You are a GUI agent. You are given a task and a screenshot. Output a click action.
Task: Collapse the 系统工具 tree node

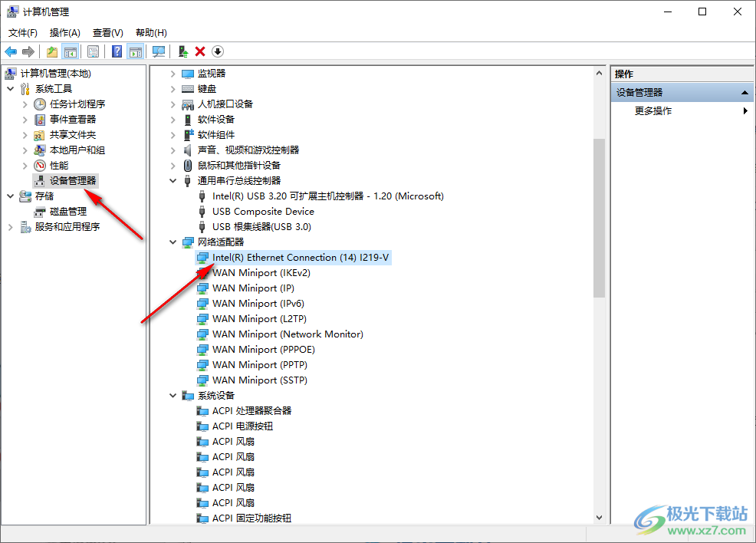[11, 89]
